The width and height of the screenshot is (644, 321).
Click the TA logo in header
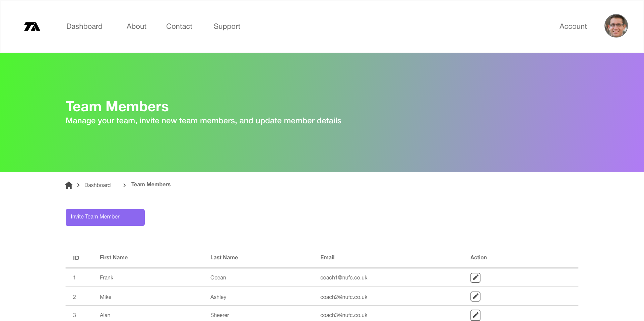point(32,26)
